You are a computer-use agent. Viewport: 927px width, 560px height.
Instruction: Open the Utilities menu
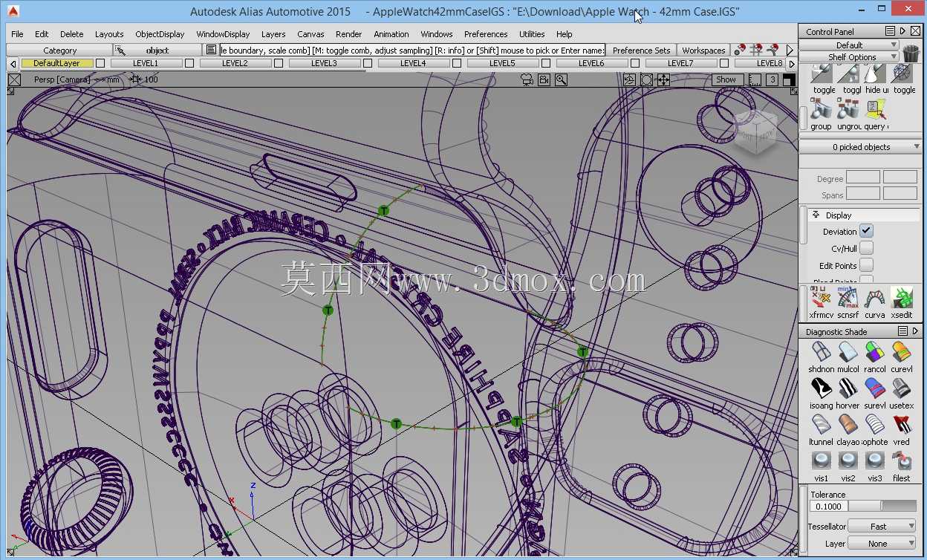pyautogui.click(x=532, y=34)
